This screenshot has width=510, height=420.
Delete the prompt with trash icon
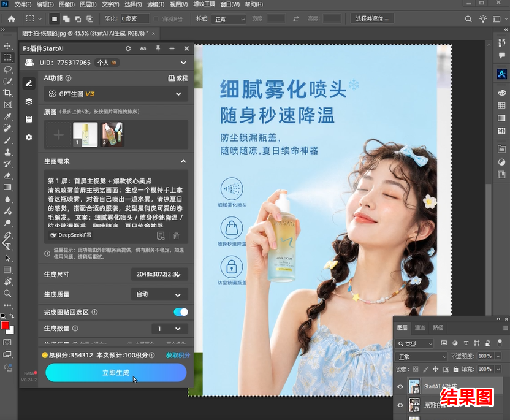click(176, 235)
